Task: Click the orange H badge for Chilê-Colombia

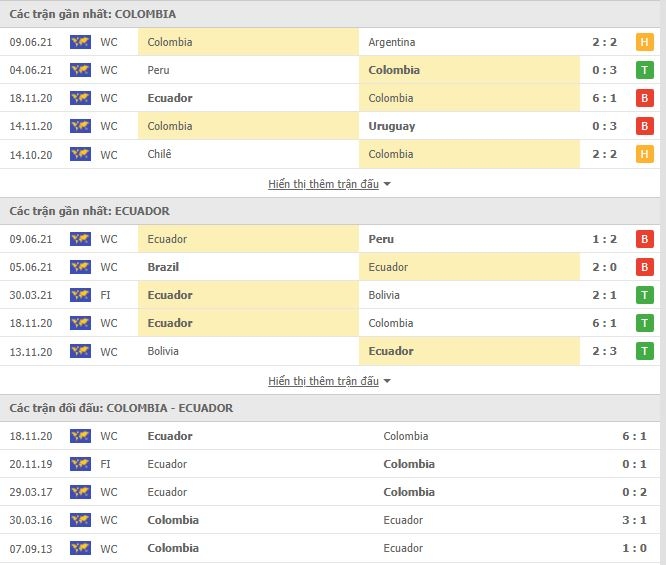Action: pos(644,154)
